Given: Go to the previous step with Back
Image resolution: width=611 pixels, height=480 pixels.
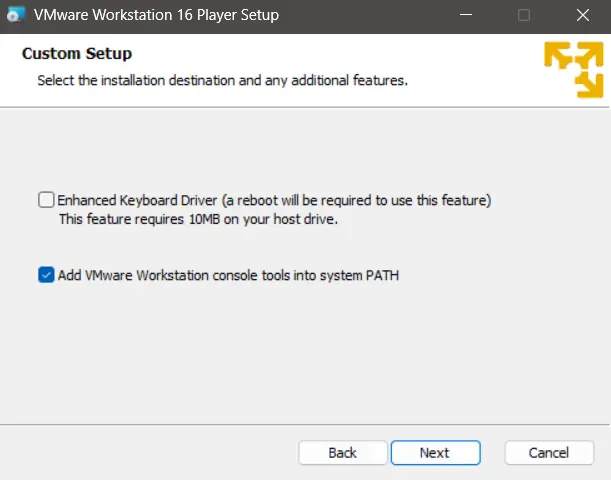Looking at the screenshot, I should click(342, 453).
